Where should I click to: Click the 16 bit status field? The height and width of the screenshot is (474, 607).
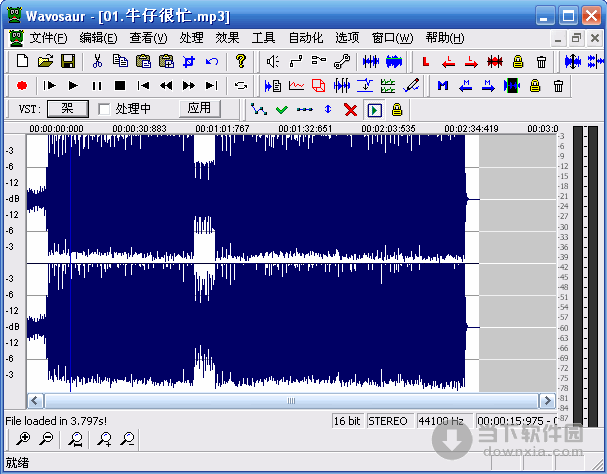coord(347,421)
